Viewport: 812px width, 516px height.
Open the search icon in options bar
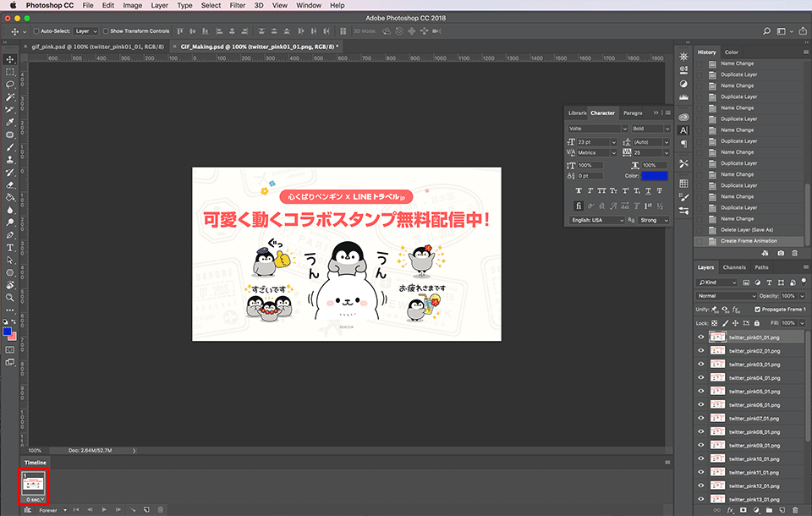click(x=766, y=31)
